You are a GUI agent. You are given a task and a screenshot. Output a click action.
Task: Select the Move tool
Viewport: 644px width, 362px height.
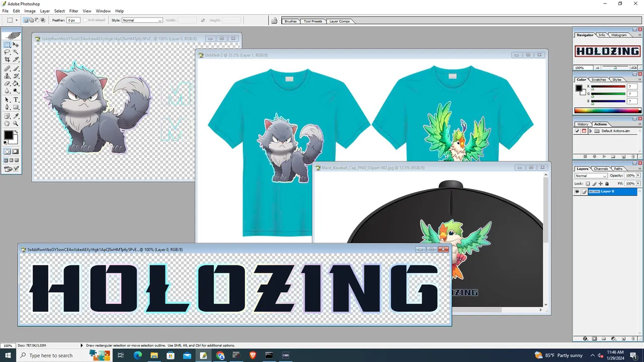click(16, 45)
